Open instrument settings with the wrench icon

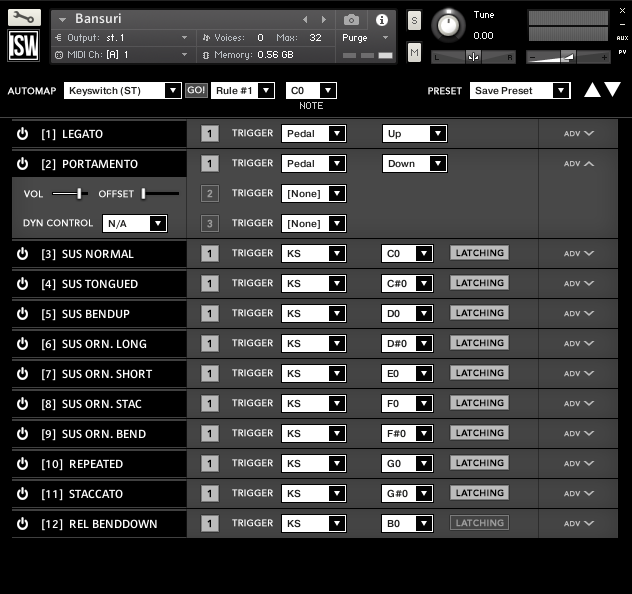tap(24, 18)
